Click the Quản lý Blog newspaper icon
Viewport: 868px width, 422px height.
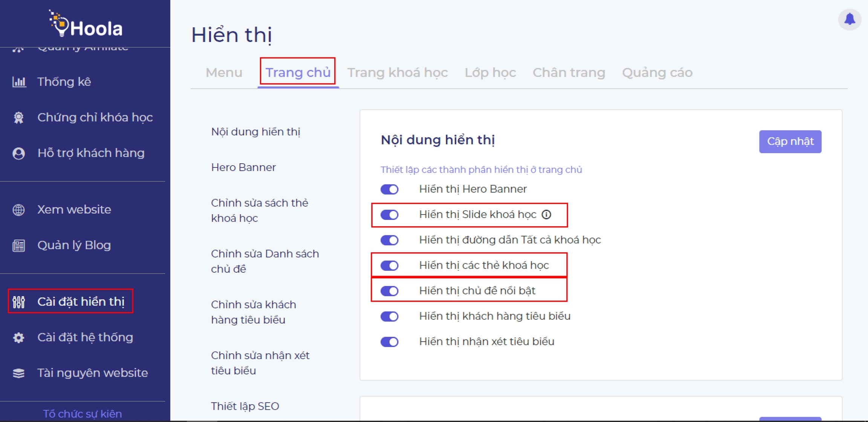[19, 246]
